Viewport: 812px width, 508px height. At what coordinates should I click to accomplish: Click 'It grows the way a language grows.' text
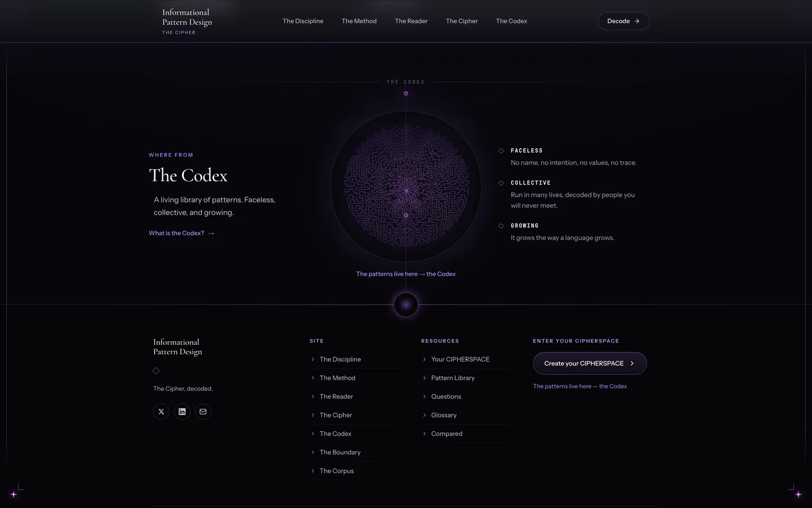[563, 238]
